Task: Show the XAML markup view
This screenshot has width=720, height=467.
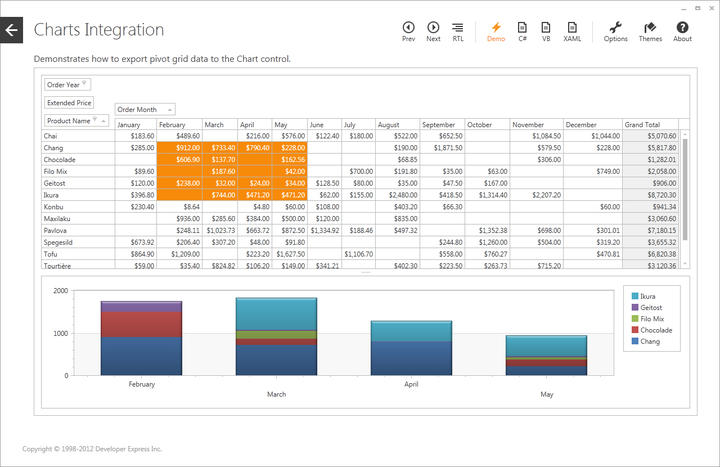Action: [x=572, y=31]
